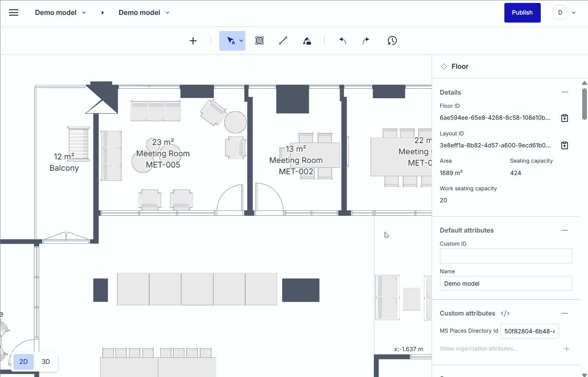Click the Layout ID value text
This screenshot has height=377, width=588.
point(495,145)
